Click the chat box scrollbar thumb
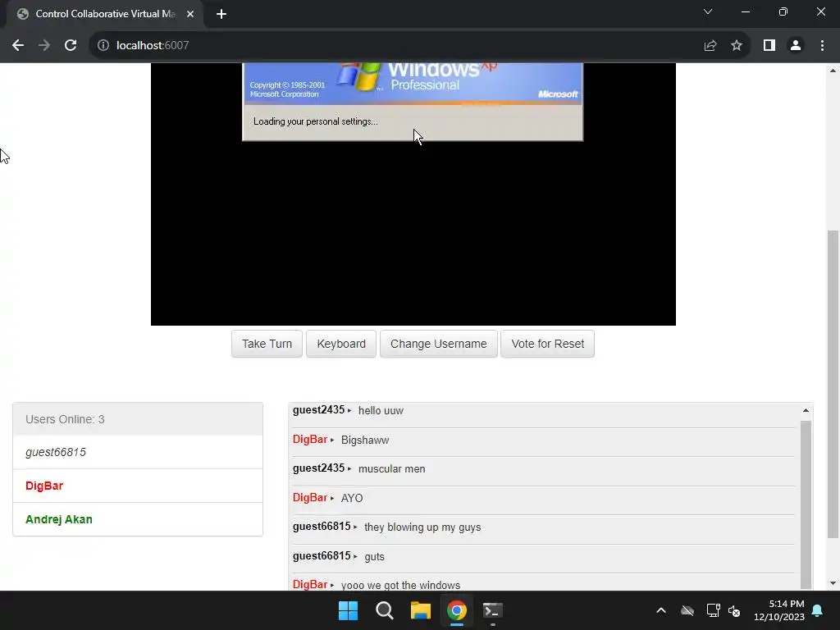Screen dimensions: 840x630 pyautogui.click(x=806, y=504)
